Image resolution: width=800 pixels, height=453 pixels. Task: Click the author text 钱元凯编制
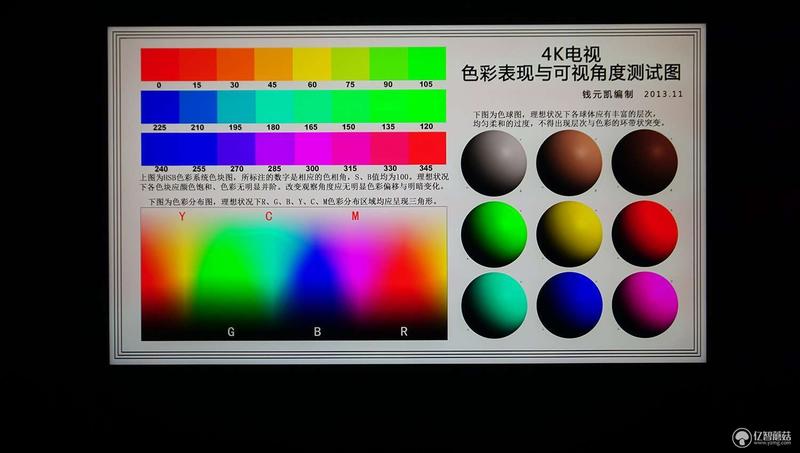tap(608, 94)
